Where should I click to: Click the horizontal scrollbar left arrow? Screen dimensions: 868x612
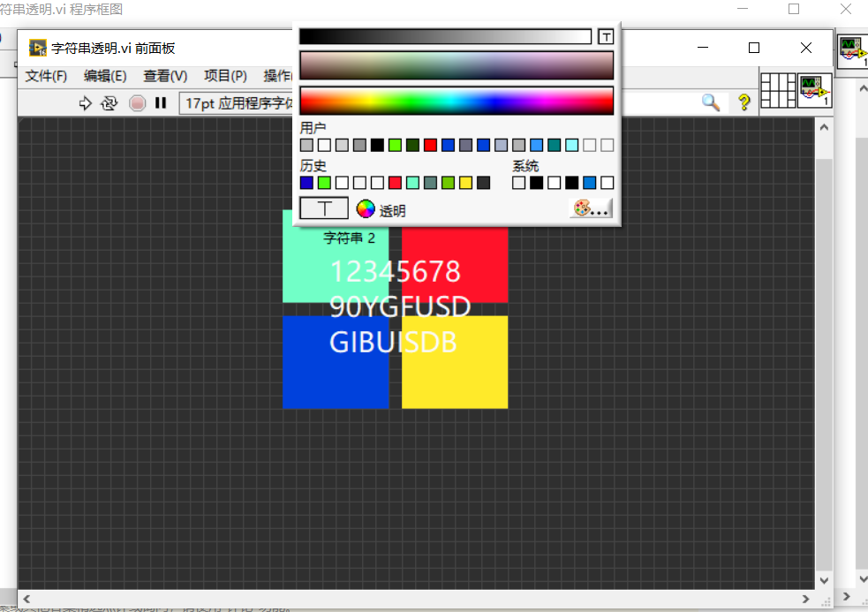(26, 599)
